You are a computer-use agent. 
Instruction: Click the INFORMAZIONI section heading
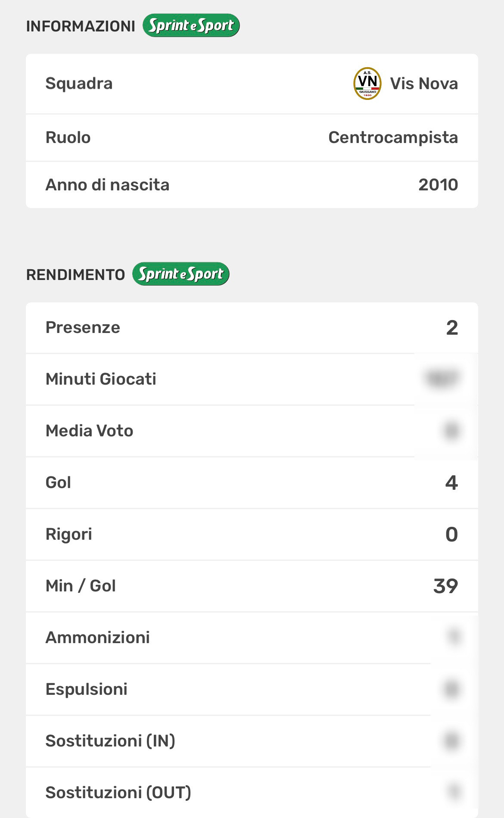tap(81, 26)
